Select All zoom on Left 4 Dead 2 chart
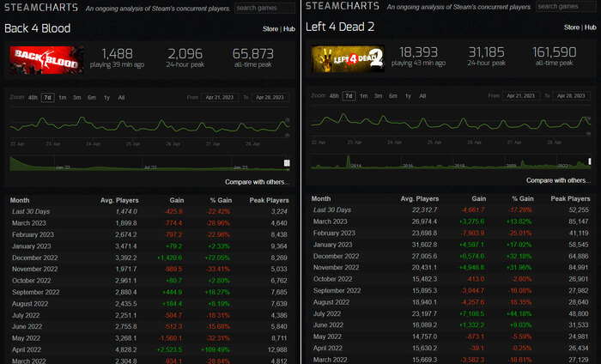This screenshot has height=364, width=601. (x=422, y=96)
